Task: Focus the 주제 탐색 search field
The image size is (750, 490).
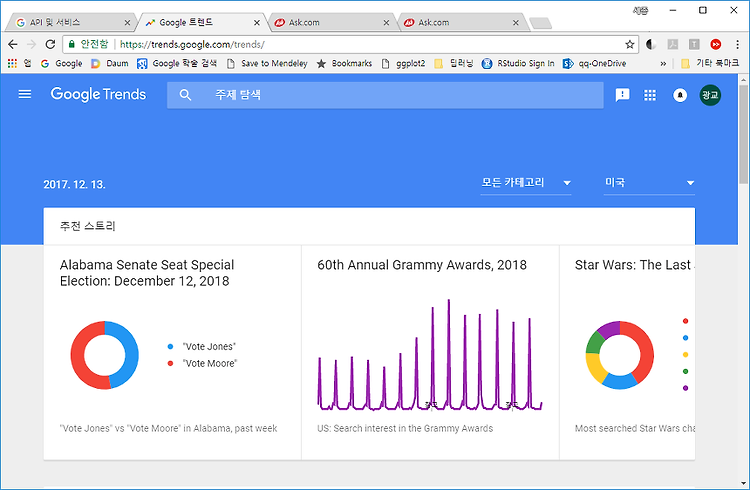Action: point(385,95)
